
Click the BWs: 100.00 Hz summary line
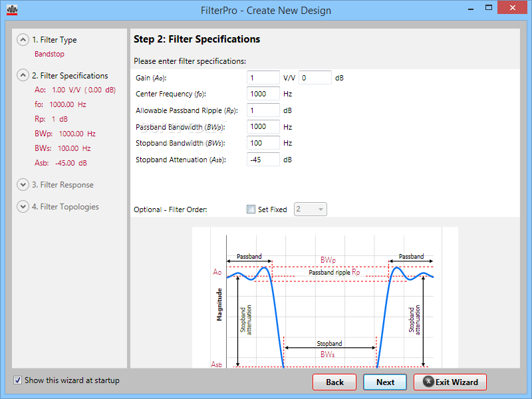[63, 148]
